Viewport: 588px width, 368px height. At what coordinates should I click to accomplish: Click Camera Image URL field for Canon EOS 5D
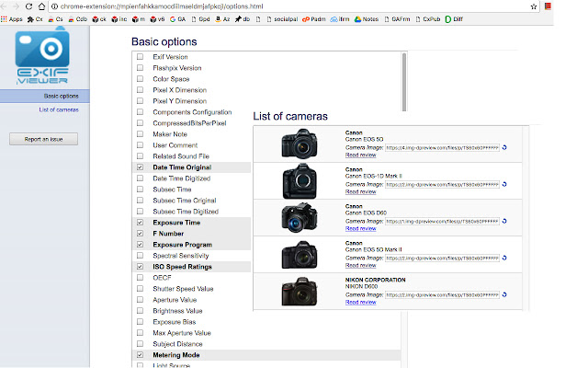point(441,147)
